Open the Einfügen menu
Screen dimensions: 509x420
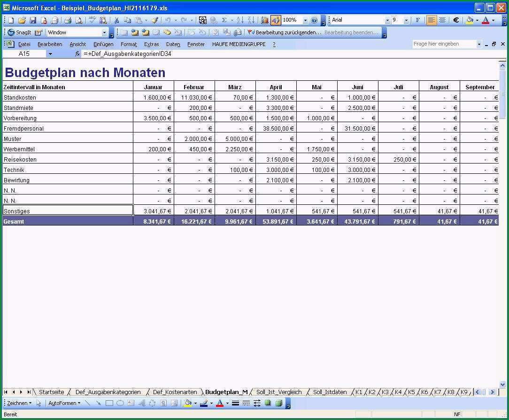point(104,44)
